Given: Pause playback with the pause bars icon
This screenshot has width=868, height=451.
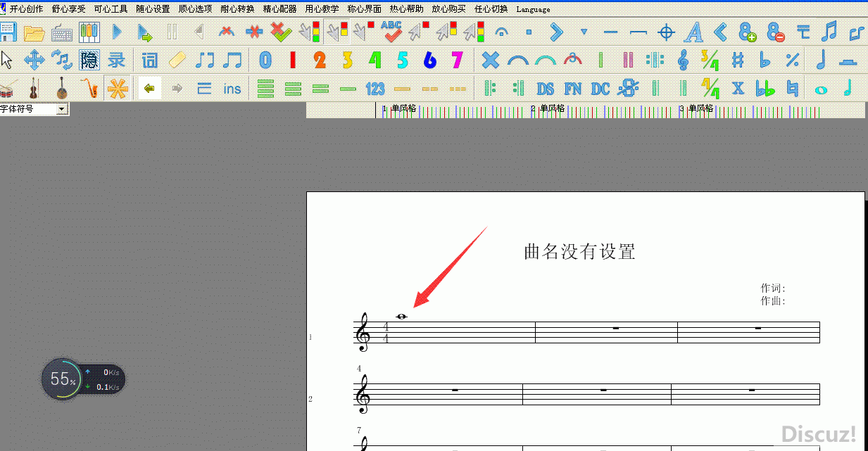Looking at the screenshot, I should (x=172, y=32).
